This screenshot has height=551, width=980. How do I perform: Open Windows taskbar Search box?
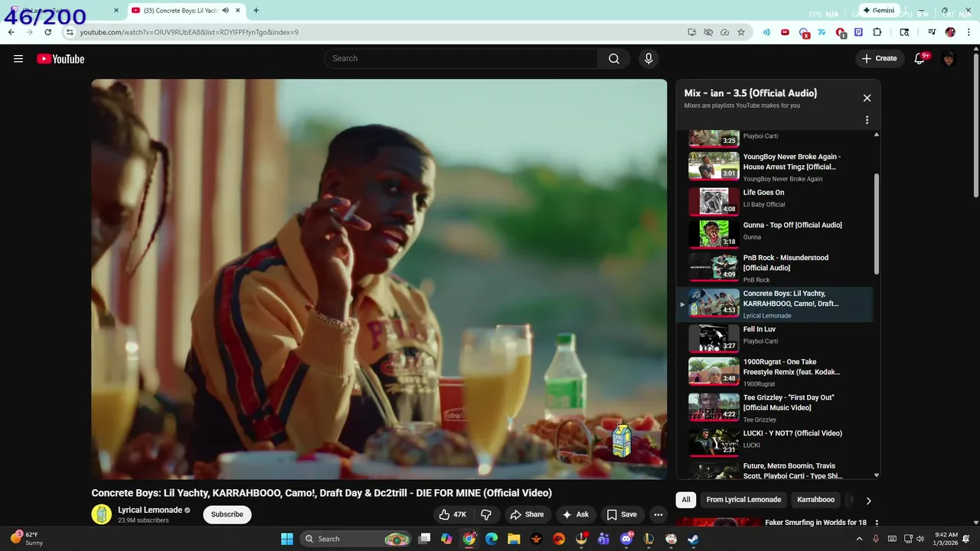pyautogui.click(x=356, y=539)
